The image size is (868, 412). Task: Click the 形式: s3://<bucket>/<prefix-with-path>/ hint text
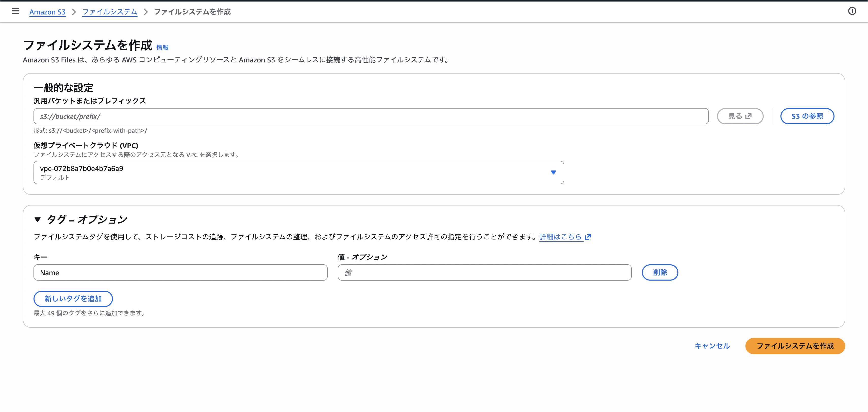[90, 131]
